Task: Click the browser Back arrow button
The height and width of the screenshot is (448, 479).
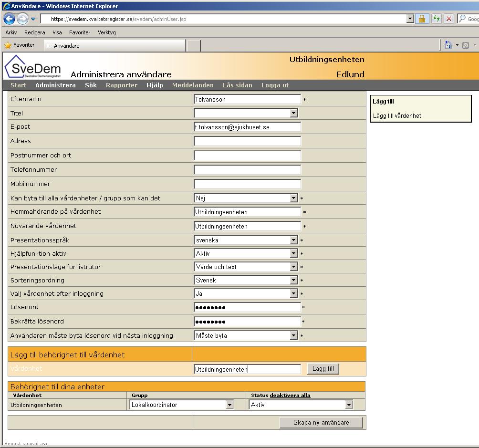Action: [9, 19]
